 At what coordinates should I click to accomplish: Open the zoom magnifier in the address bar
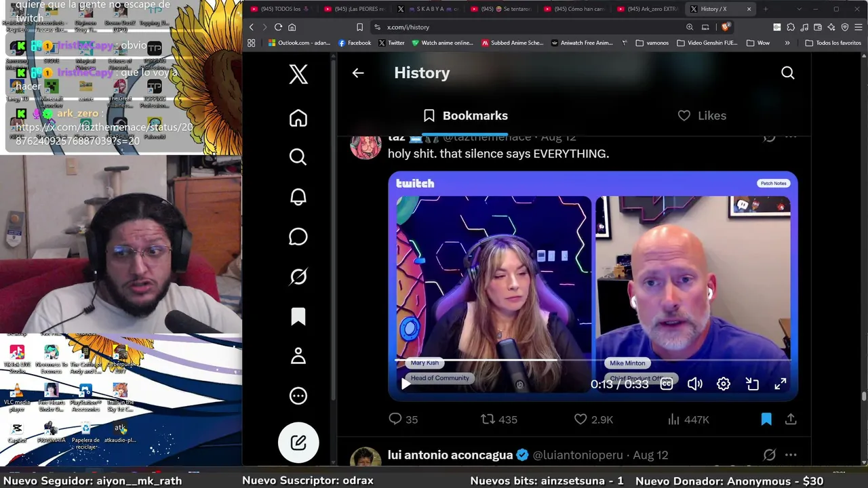pos(690,27)
